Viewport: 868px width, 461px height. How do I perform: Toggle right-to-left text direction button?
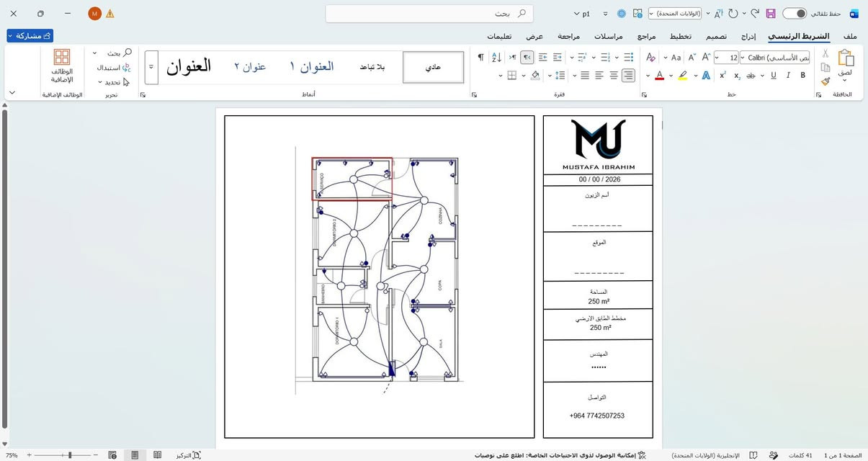pyautogui.click(x=527, y=58)
